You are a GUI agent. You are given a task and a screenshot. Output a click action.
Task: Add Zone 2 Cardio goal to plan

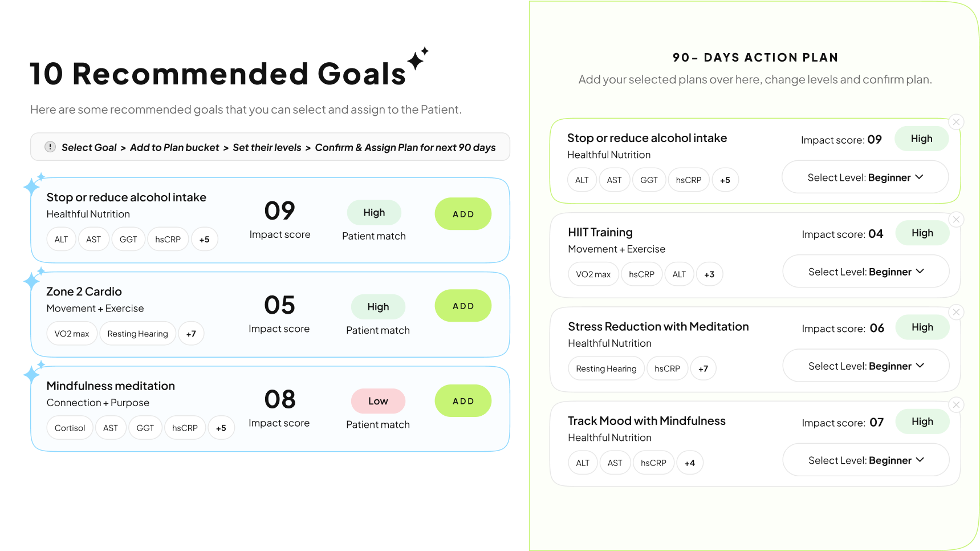463,306
